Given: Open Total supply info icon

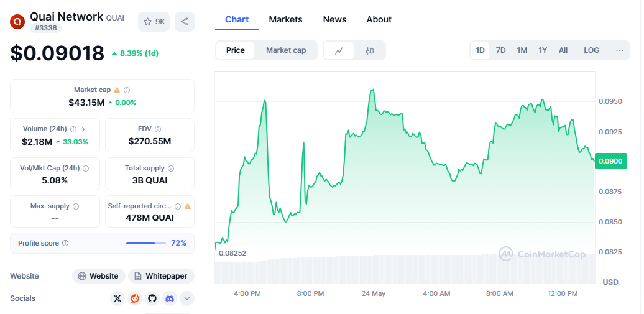Looking at the screenshot, I should (171, 168).
